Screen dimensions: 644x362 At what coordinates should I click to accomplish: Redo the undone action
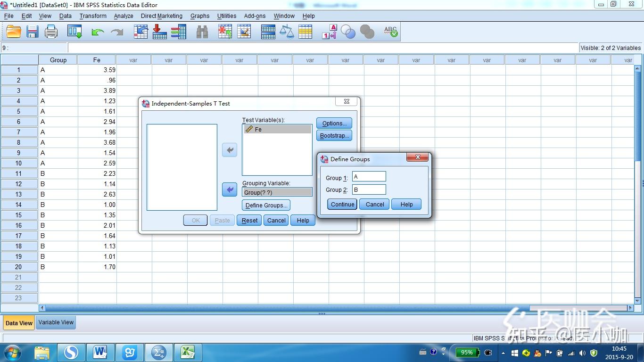116,32
